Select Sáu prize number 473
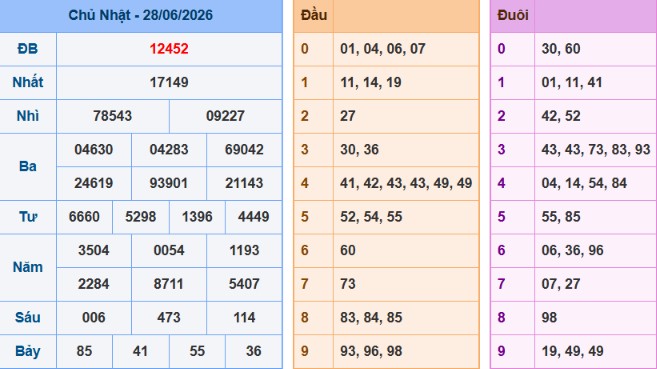 click(x=169, y=317)
